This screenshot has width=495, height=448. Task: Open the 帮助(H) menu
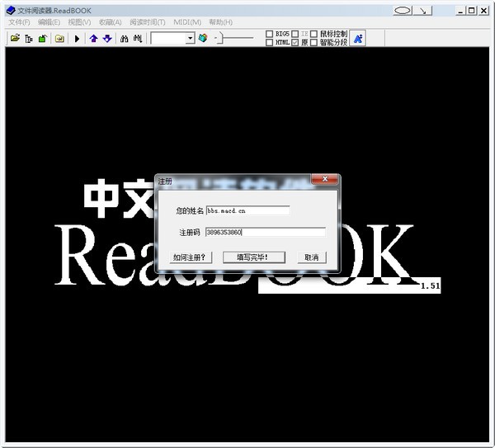[x=220, y=22]
